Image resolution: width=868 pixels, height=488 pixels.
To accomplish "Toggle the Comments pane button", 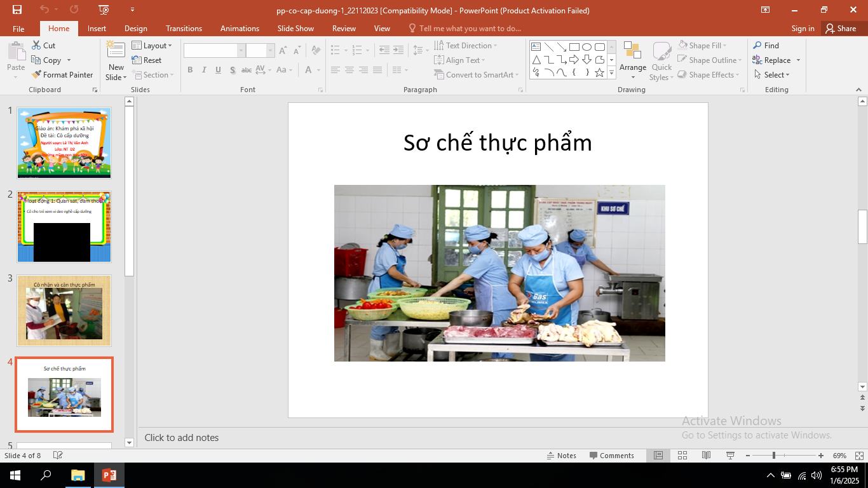I will 611,456.
